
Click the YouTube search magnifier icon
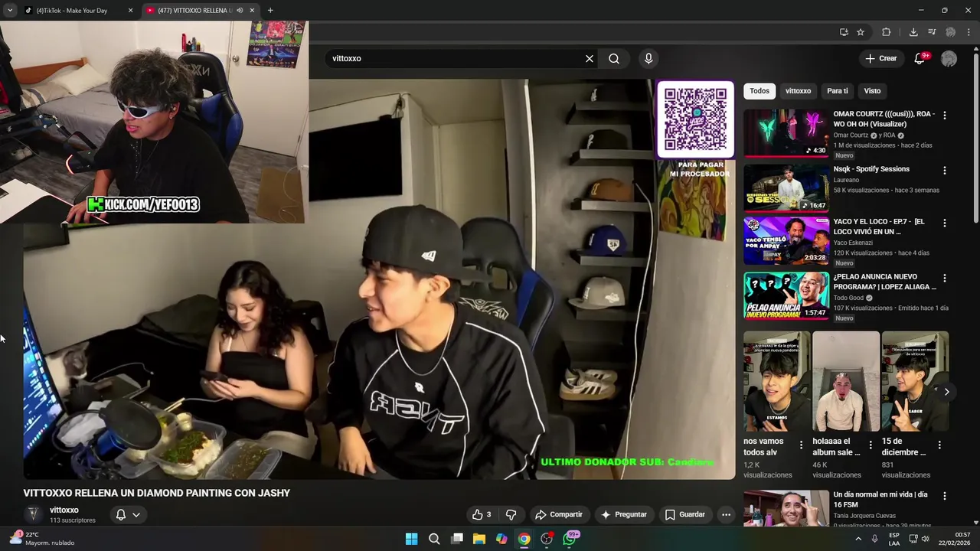pos(614,58)
